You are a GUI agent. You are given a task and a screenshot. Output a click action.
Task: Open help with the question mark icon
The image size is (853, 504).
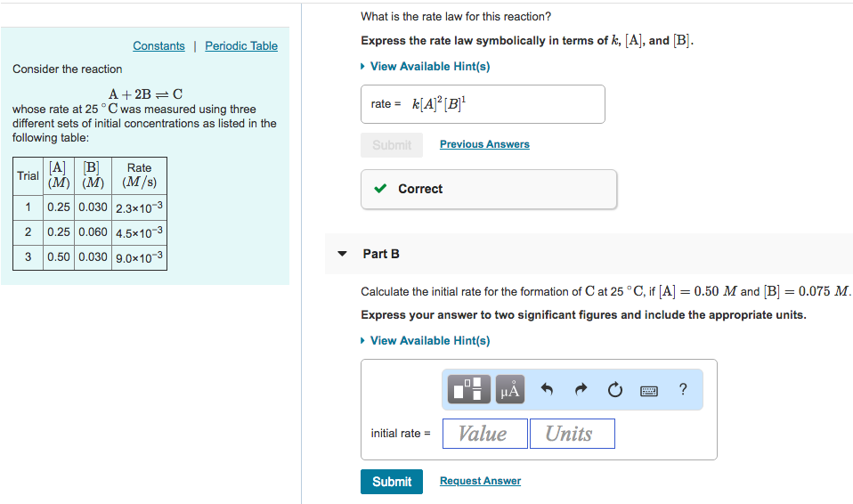(x=683, y=389)
